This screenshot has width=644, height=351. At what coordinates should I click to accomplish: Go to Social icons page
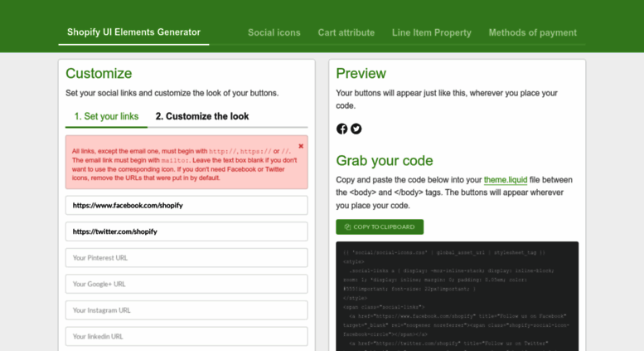[274, 32]
